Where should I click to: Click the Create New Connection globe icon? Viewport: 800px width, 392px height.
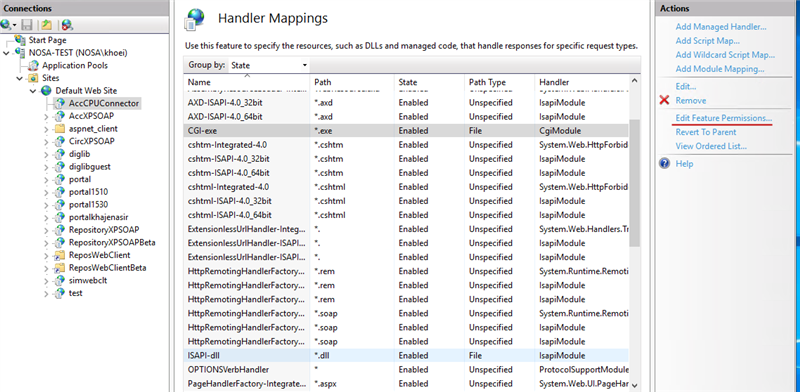7,24
